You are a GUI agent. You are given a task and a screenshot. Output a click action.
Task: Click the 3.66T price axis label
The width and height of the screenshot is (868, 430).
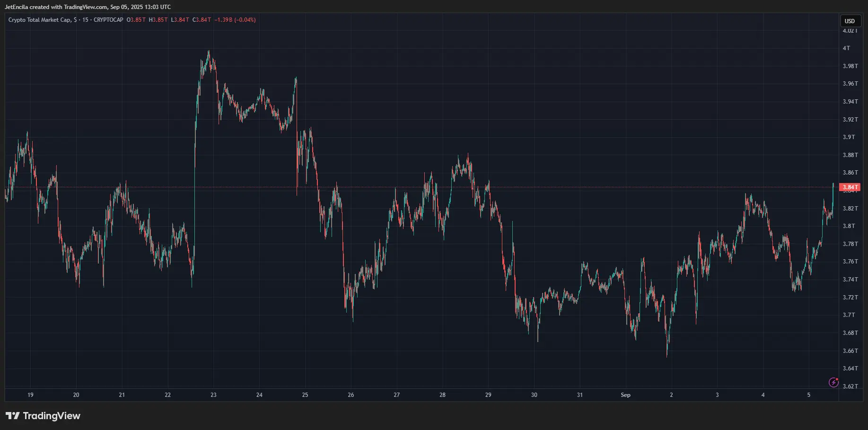(x=850, y=351)
